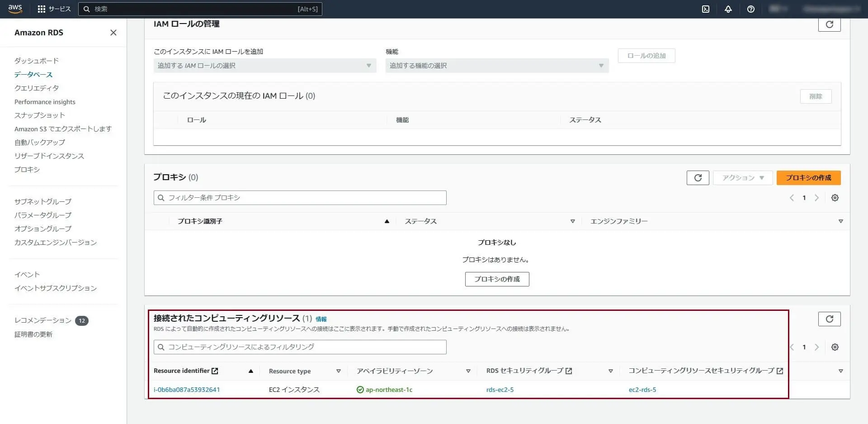
Task: Sort proxies by status column
Action: pos(573,221)
